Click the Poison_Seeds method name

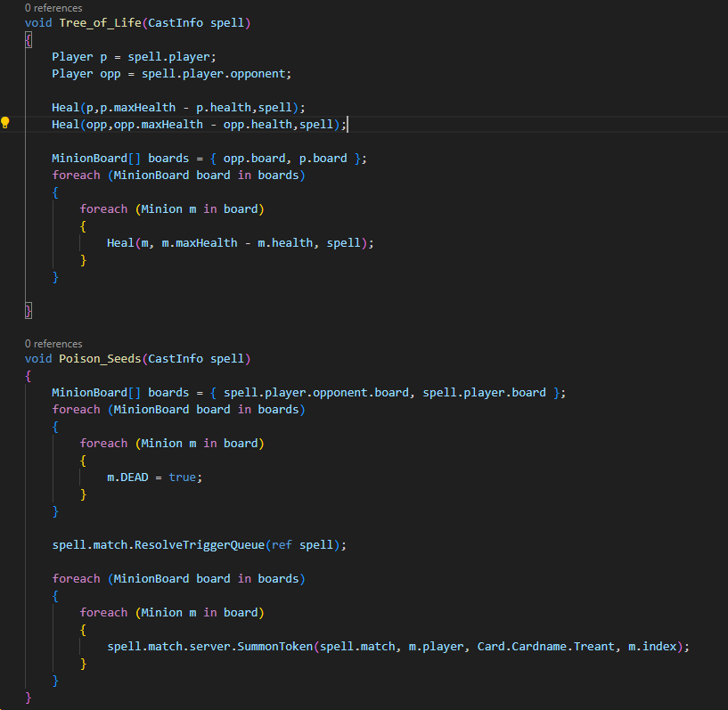100,359
